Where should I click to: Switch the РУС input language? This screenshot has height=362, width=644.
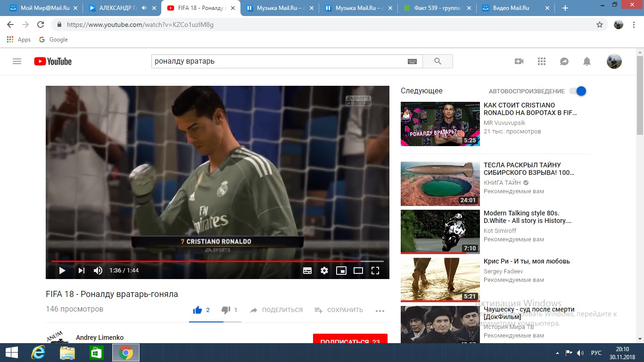coord(596,353)
